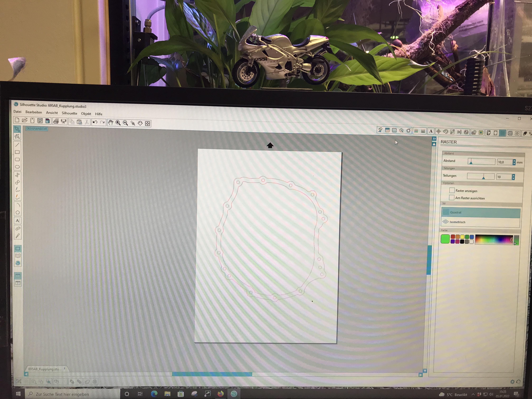Image resolution: width=532 pixels, height=399 pixels.
Task: Open the Offset spiral panel icon
Action: click(510, 133)
